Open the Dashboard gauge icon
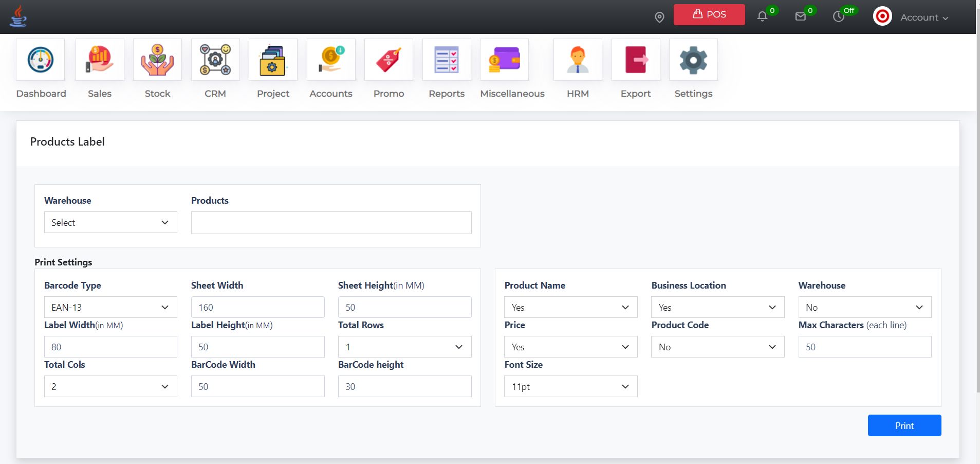Viewport: 980px width, 464px height. pos(41,60)
